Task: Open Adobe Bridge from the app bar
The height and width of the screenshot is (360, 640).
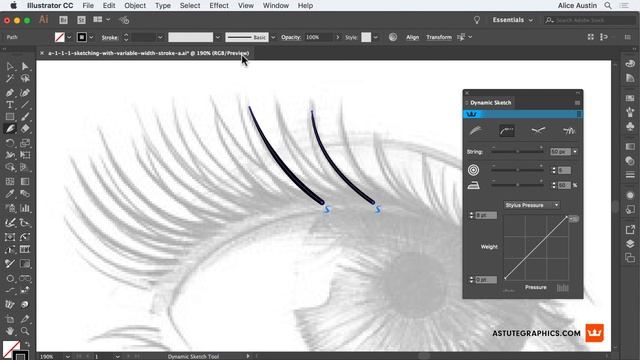Action: click(x=63, y=20)
